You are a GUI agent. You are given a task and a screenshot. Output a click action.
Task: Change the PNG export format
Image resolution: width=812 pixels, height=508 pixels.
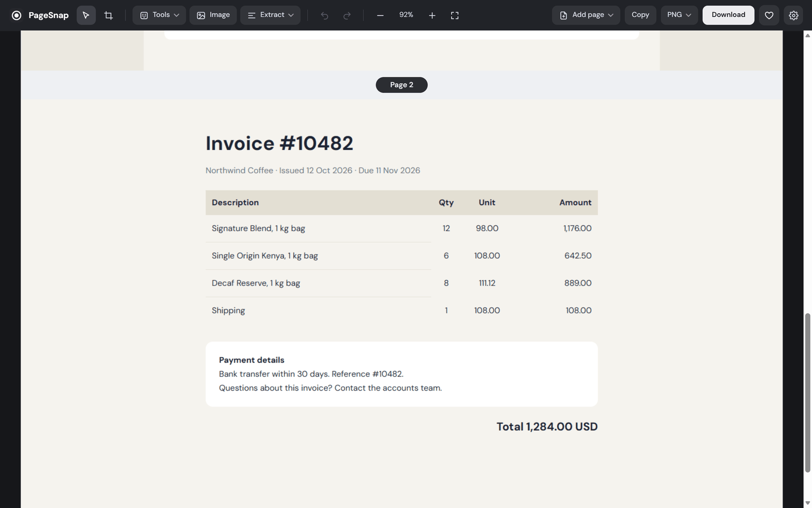[x=679, y=15]
